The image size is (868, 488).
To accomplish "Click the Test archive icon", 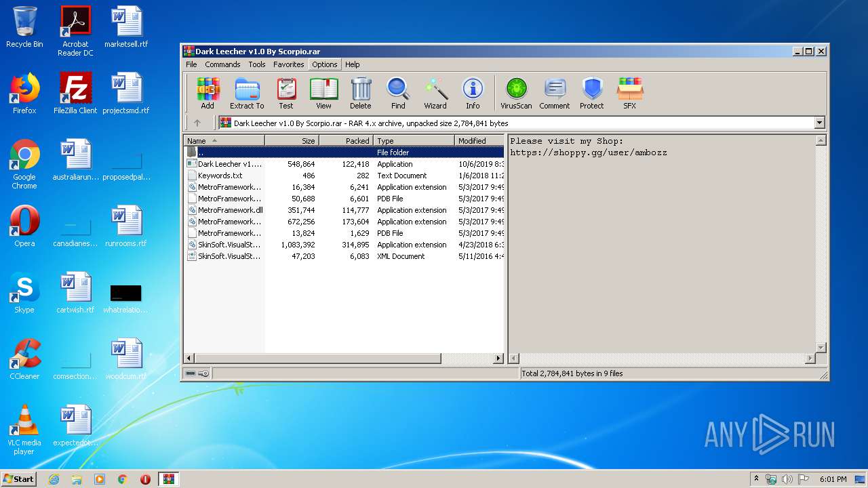I will point(286,93).
